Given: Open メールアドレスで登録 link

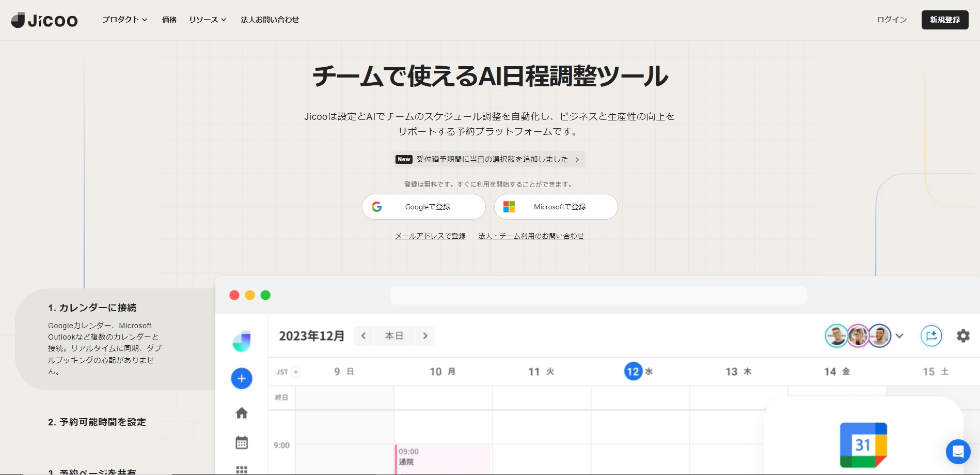Looking at the screenshot, I should [x=431, y=236].
